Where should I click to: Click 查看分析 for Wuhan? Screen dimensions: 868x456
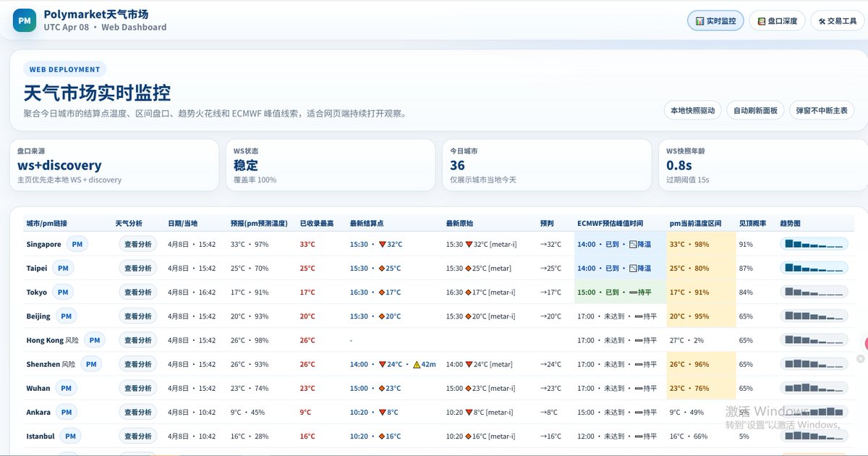pos(137,388)
